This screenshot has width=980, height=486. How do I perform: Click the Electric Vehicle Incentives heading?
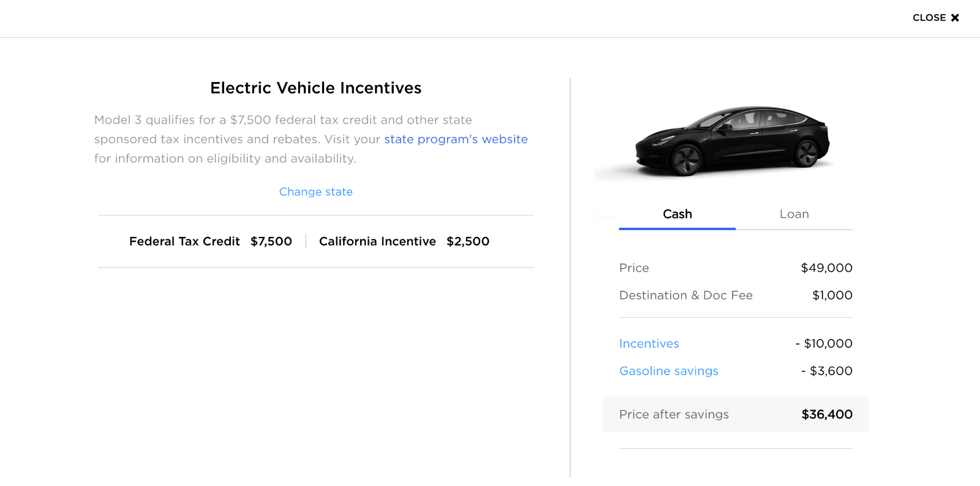(x=315, y=88)
